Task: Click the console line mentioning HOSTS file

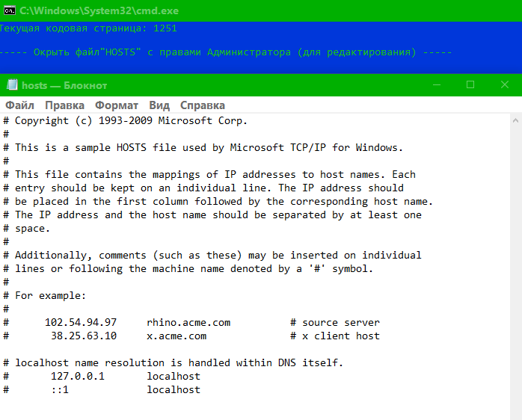Action: pyautogui.click(x=226, y=52)
